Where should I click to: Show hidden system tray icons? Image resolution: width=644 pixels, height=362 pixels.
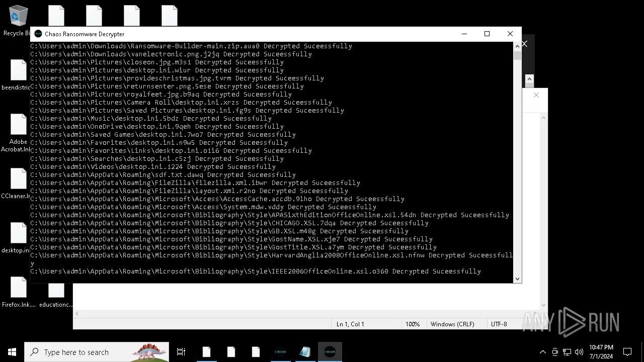(542, 352)
